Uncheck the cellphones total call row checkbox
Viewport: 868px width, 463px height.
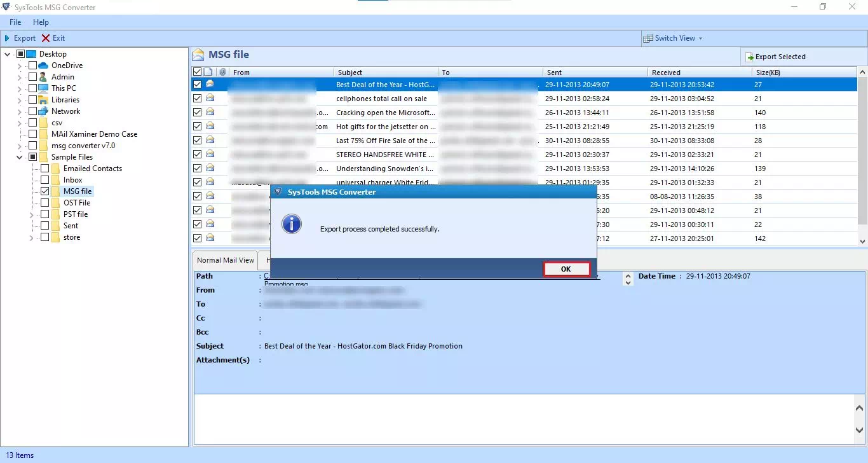click(x=197, y=98)
